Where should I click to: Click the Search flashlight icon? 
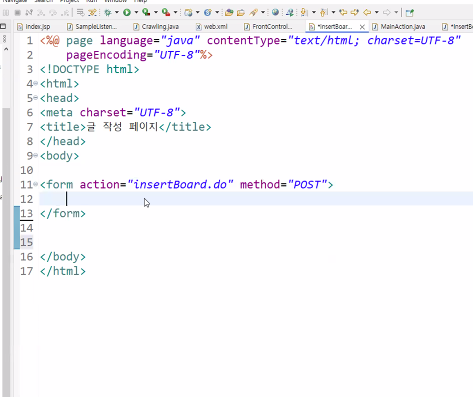tap(254, 13)
